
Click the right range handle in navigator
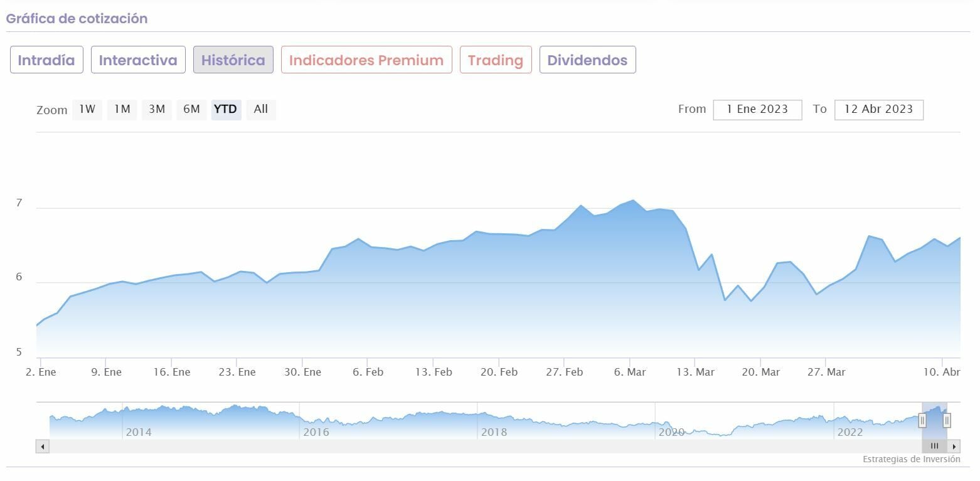click(x=947, y=420)
